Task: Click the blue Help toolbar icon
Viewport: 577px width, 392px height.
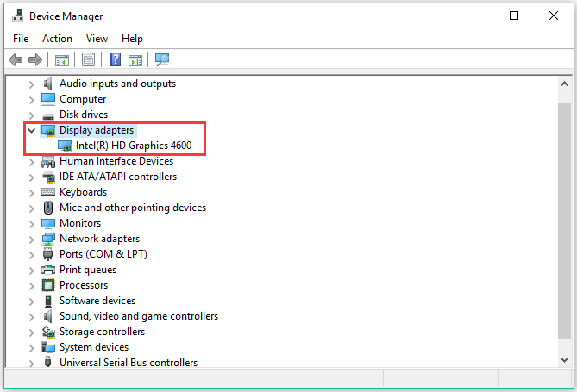Action: pyautogui.click(x=116, y=59)
